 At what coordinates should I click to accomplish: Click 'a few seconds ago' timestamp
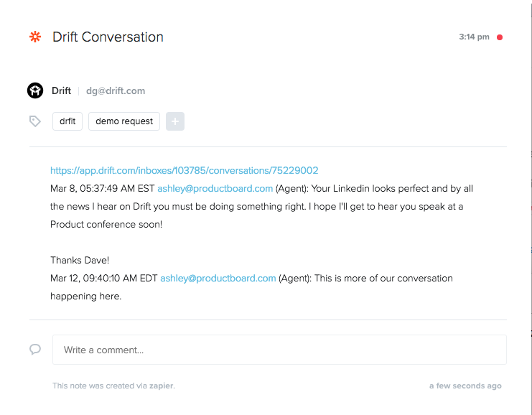click(x=465, y=386)
